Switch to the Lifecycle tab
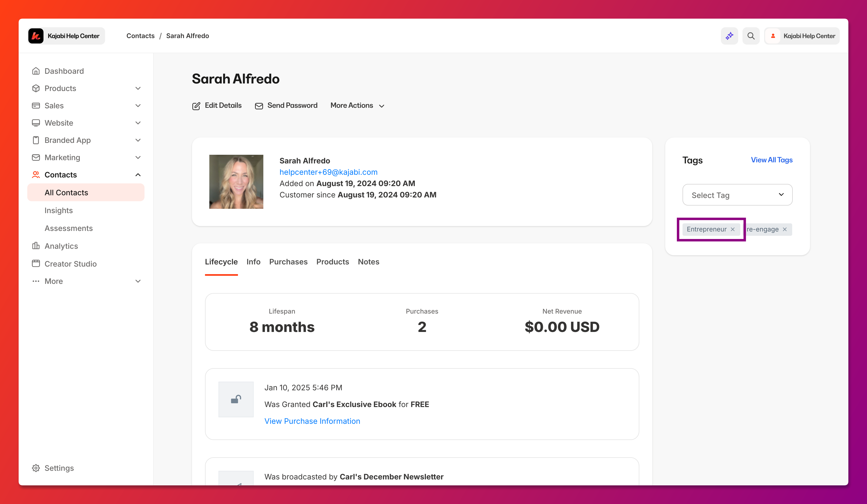The width and height of the screenshot is (867, 504). (x=221, y=262)
